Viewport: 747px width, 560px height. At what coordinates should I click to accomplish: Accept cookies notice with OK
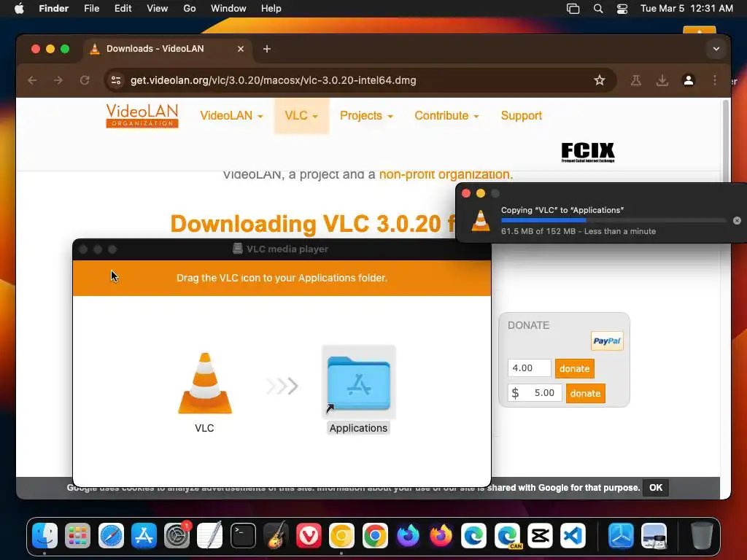click(x=656, y=488)
